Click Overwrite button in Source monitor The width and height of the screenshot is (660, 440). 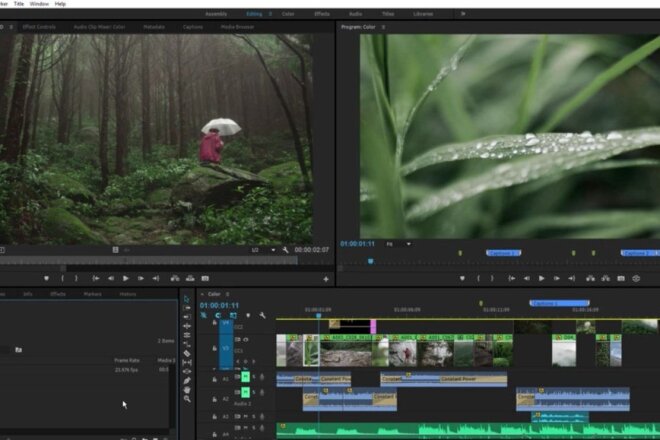[190, 278]
